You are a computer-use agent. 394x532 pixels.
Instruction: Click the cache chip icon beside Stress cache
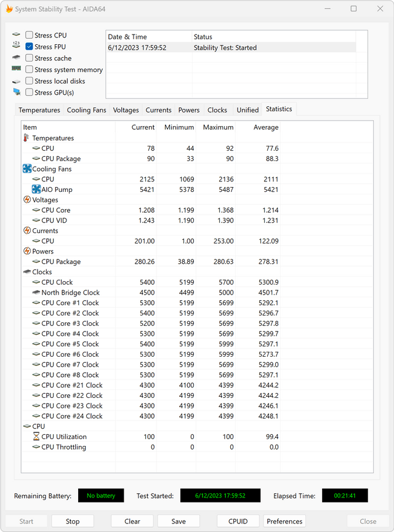(x=16, y=57)
